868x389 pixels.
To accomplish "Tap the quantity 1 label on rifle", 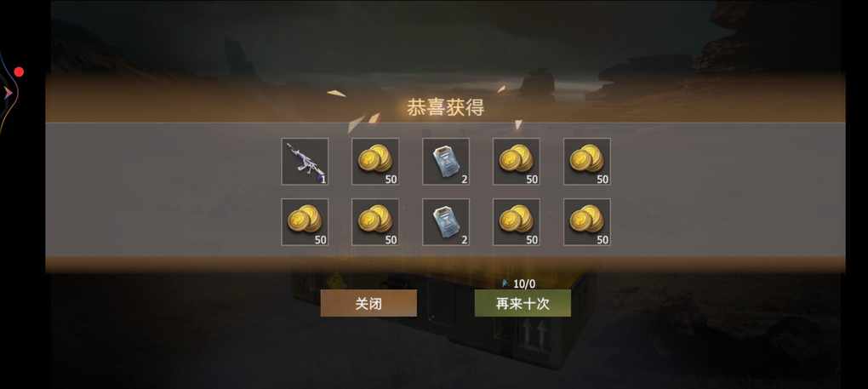I will tap(323, 180).
